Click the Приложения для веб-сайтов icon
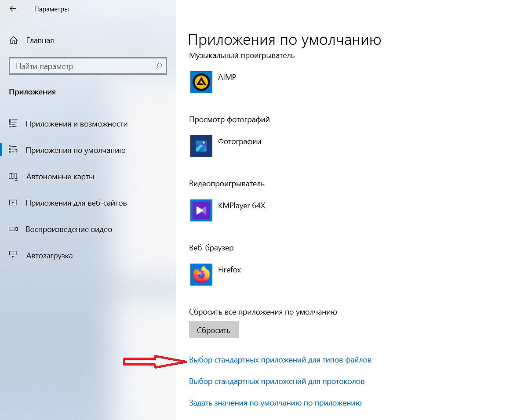The width and height of the screenshot is (517, 420). pyautogui.click(x=13, y=203)
